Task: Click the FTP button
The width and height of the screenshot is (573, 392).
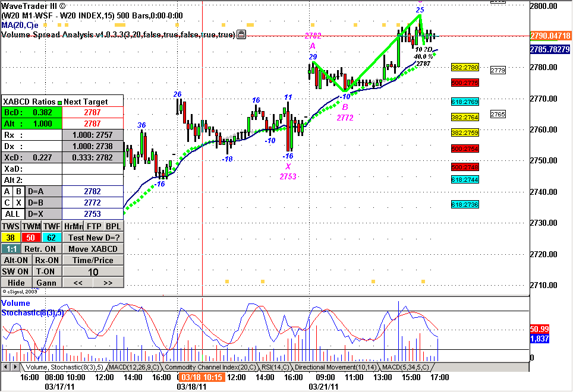Action: coord(94,226)
